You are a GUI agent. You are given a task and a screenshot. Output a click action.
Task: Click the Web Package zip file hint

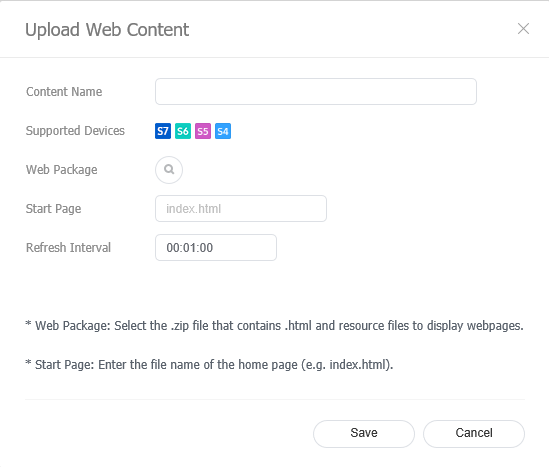(x=274, y=326)
